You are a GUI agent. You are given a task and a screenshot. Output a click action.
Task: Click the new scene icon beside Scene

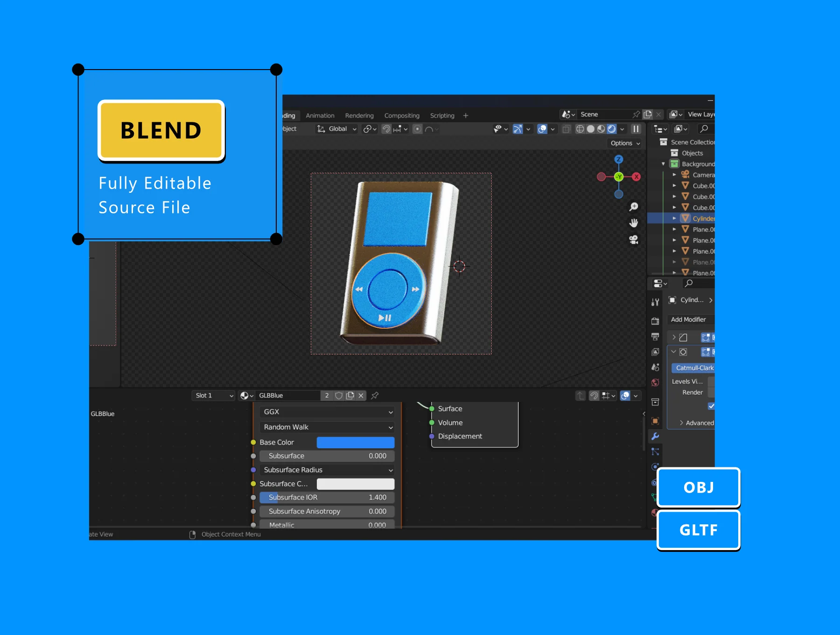(648, 114)
